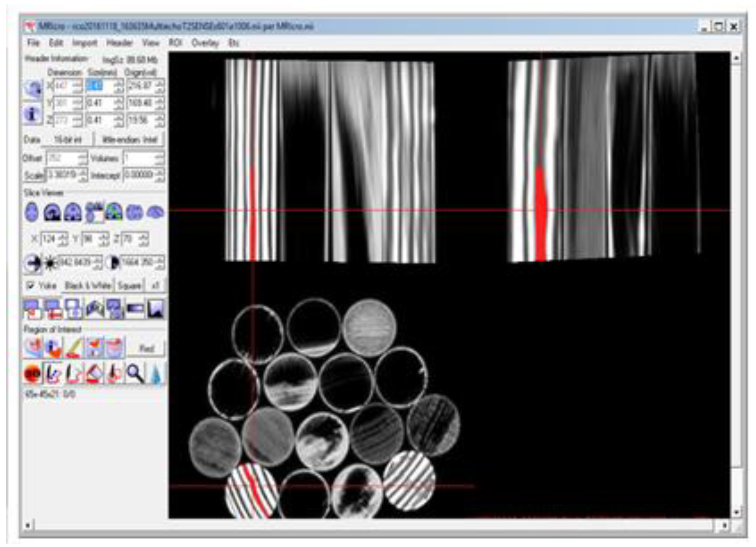Open the Import menu
The image size is (756, 547).
coord(85,43)
